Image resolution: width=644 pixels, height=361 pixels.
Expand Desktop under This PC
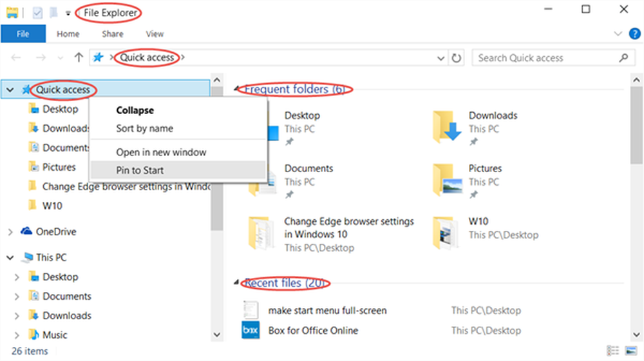17,277
